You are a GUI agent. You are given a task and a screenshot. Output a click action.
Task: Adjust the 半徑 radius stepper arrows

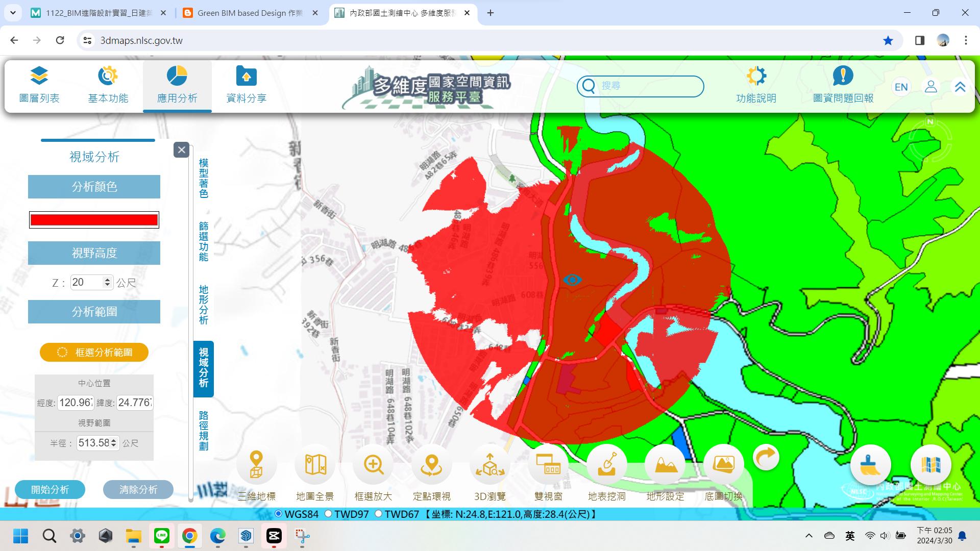click(114, 443)
